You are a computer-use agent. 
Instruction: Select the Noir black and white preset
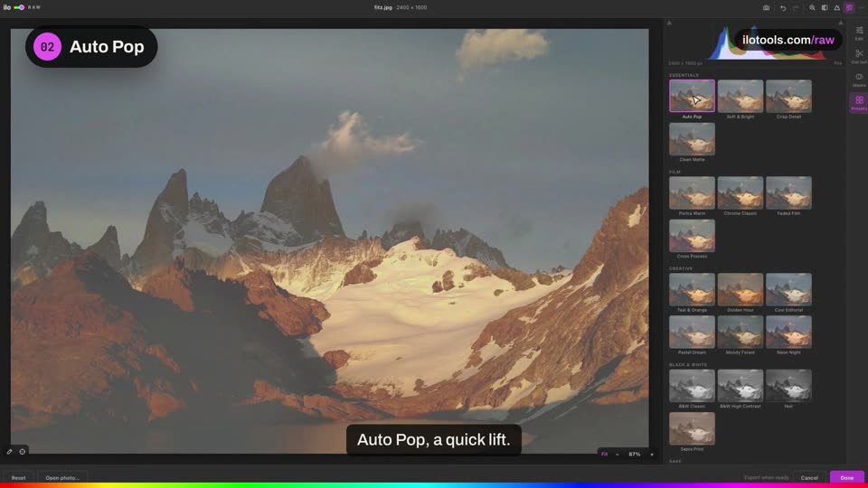[x=788, y=386]
